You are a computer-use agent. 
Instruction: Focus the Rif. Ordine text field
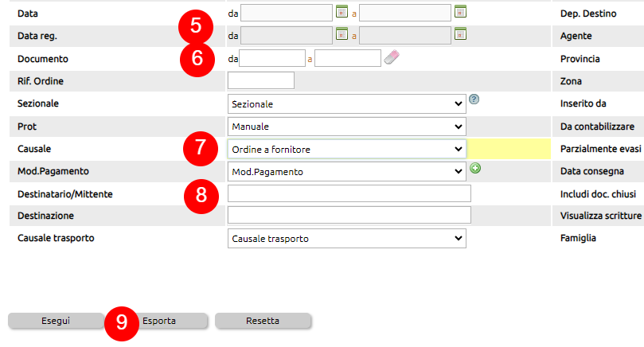click(x=261, y=80)
